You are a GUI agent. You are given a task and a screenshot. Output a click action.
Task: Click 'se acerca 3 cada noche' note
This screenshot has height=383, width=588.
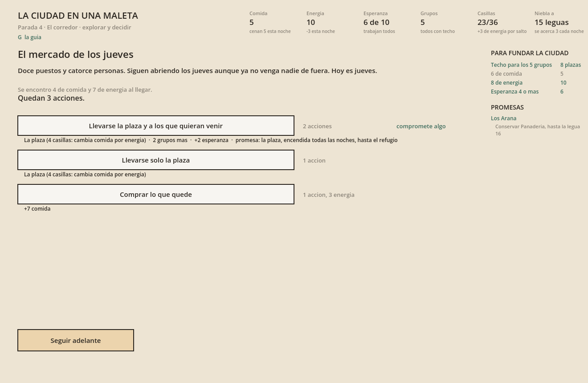559,32
